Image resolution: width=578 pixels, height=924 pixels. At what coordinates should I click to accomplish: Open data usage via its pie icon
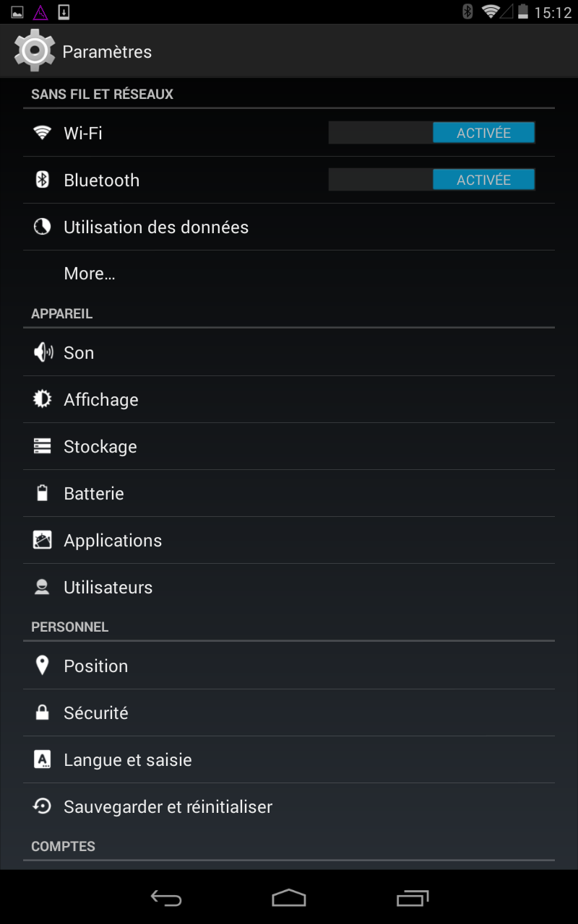coord(43,227)
